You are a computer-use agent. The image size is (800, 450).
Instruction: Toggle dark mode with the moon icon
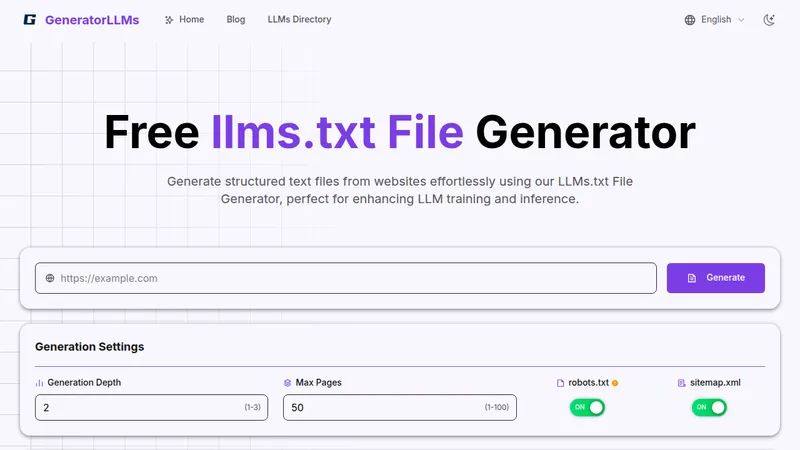coord(769,20)
